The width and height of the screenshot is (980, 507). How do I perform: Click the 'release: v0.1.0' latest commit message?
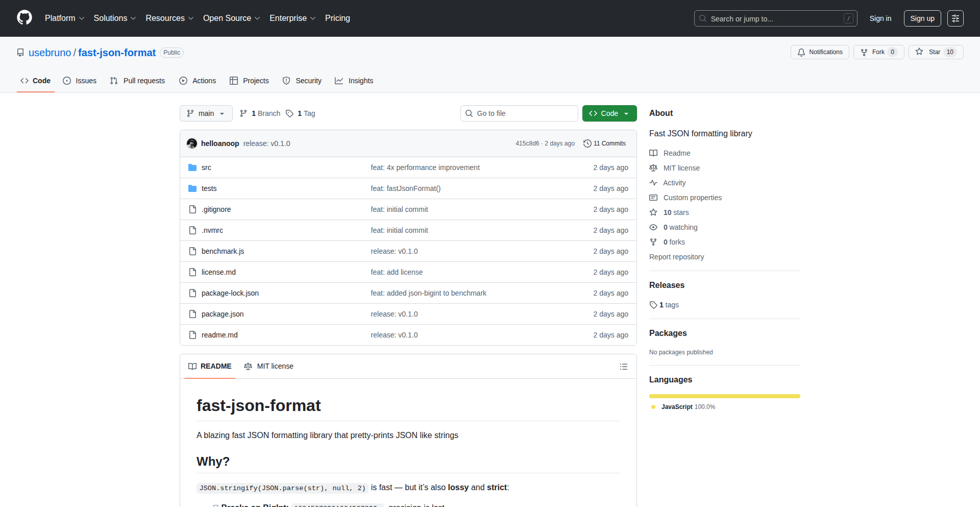(x=267, y=143)
